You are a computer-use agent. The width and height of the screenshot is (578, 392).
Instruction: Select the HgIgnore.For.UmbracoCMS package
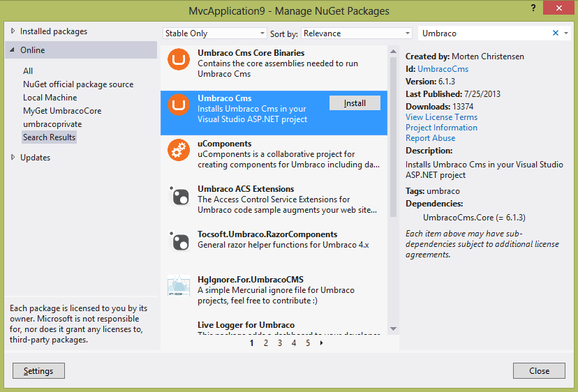point(274,294)
